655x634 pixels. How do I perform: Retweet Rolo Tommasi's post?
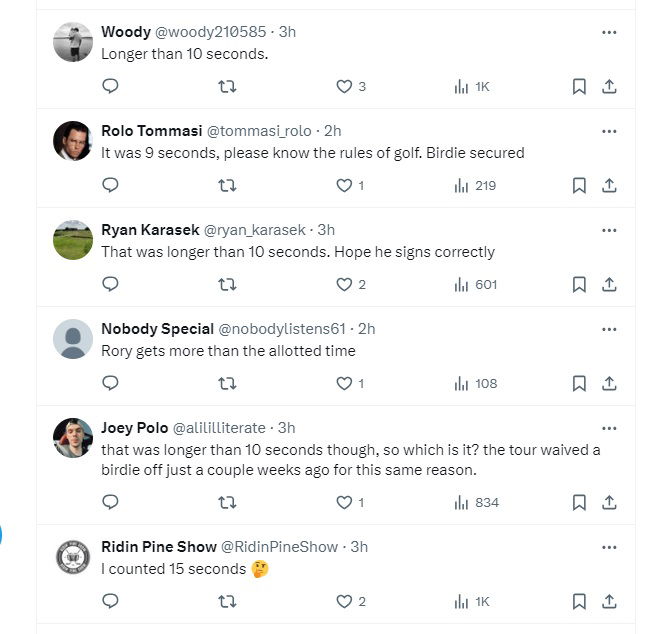pyautogui.click(x=227, y=185)
